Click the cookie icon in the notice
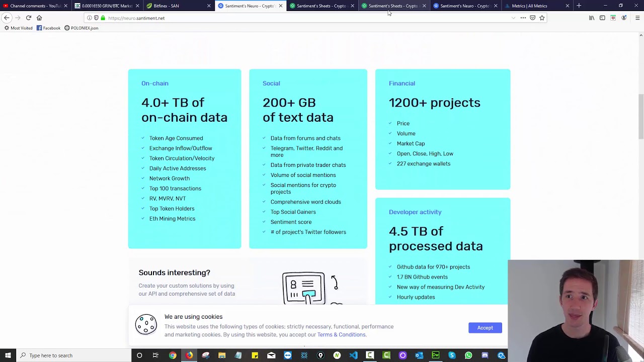 [146, 324]
